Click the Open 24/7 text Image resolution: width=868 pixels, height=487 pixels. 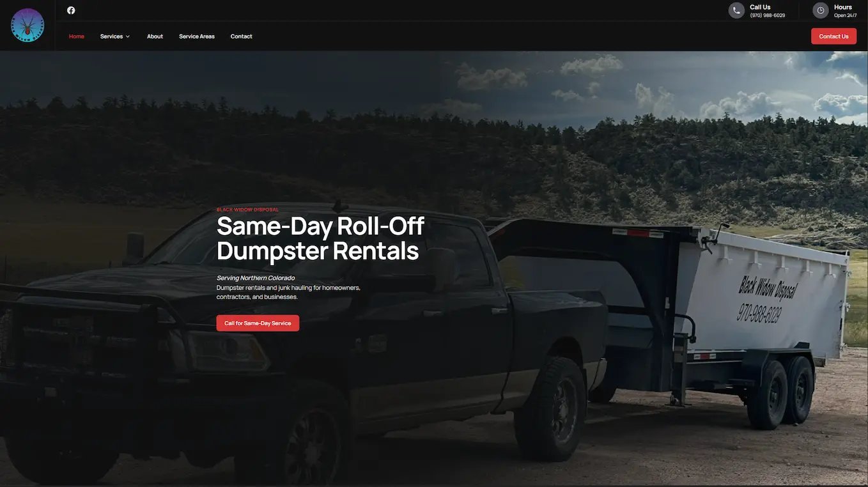click(x=845, y=15)
